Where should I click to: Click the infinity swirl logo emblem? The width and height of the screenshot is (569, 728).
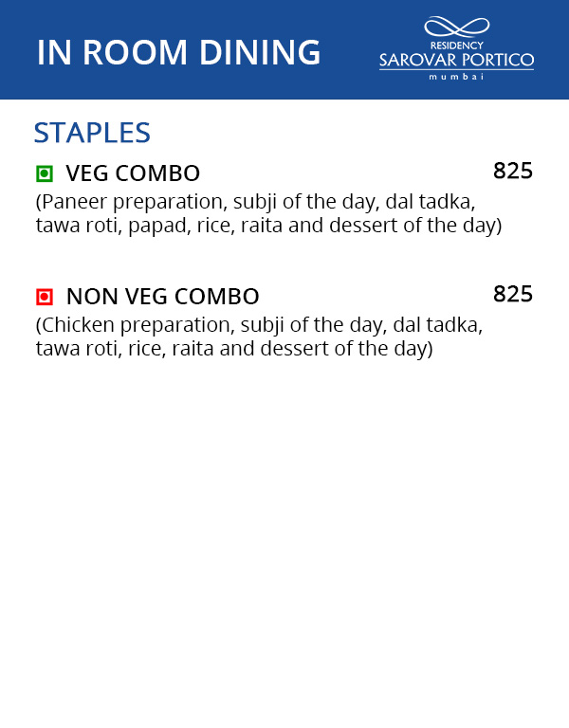pyautogui.click(x=456, y=27)
